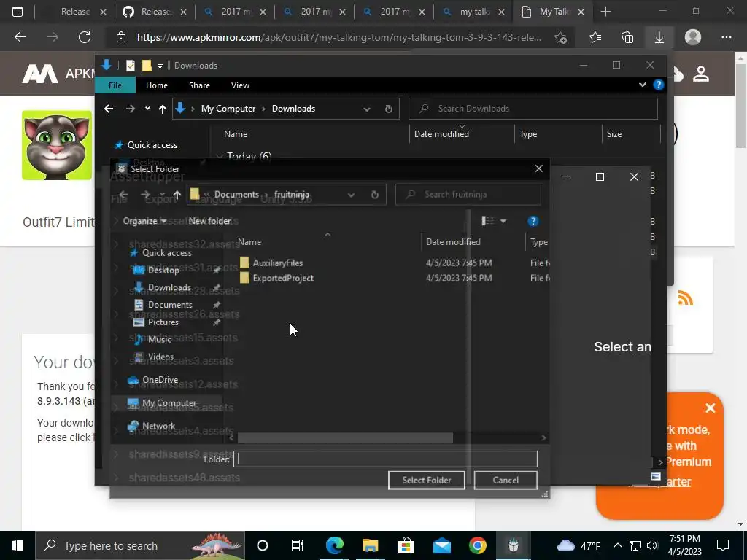
Task: Click Quick access in Downloads Explorer sidebar
Action: tap(152, 145)
